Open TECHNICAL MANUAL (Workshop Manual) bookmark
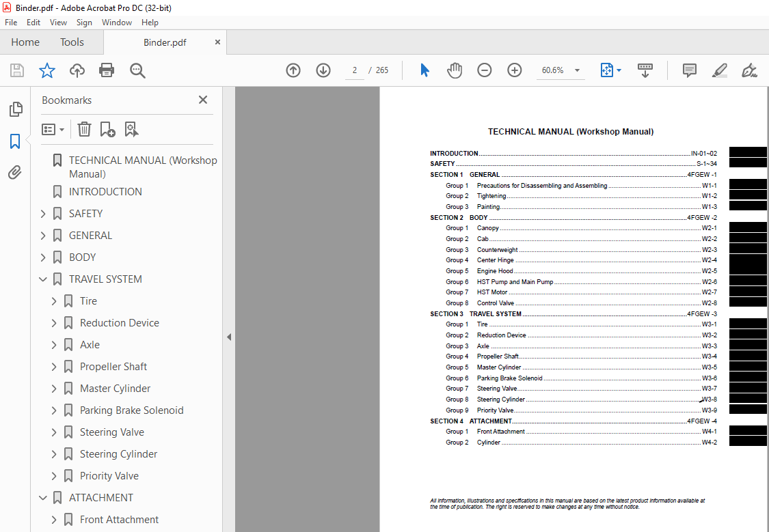769x532 pixels. click(144, 167)
